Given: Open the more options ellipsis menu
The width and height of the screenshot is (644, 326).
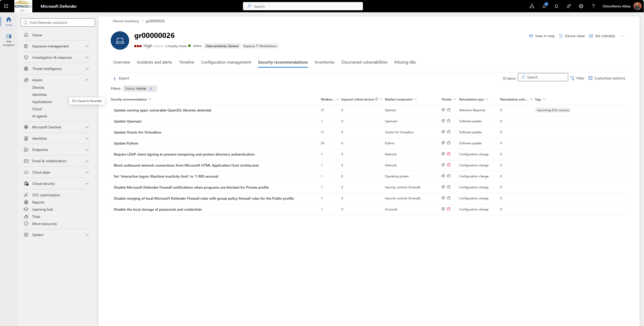Looking at the screenshot, I should [x=622, y=36].
